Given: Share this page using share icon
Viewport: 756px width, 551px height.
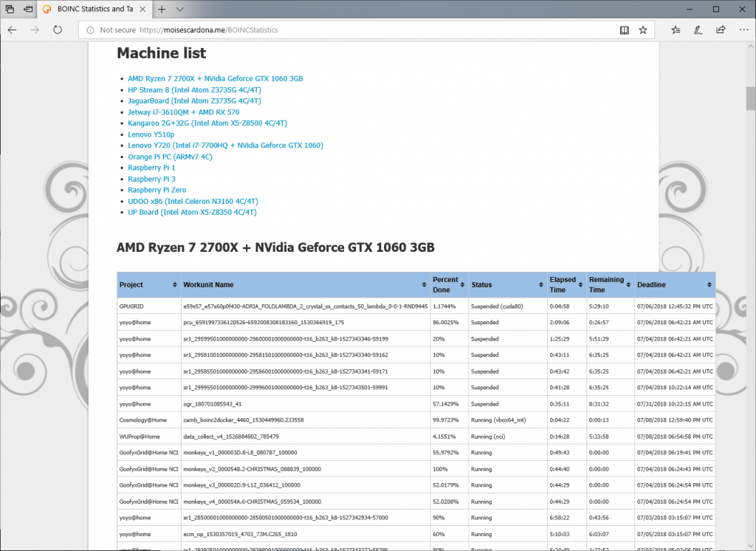Looking at the screenshot, I should pyautogui.click(x=721, y=30).
